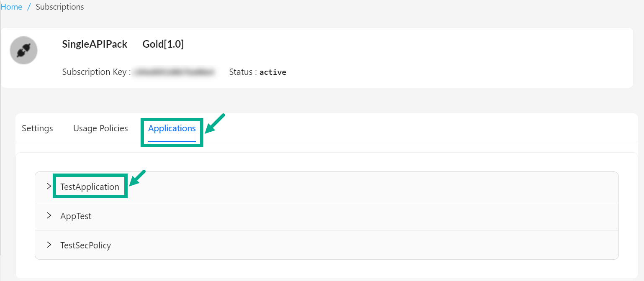The image size is (644, 281).
Task: Click the chevron beside AppTest
Action: [x=49, y=216]
